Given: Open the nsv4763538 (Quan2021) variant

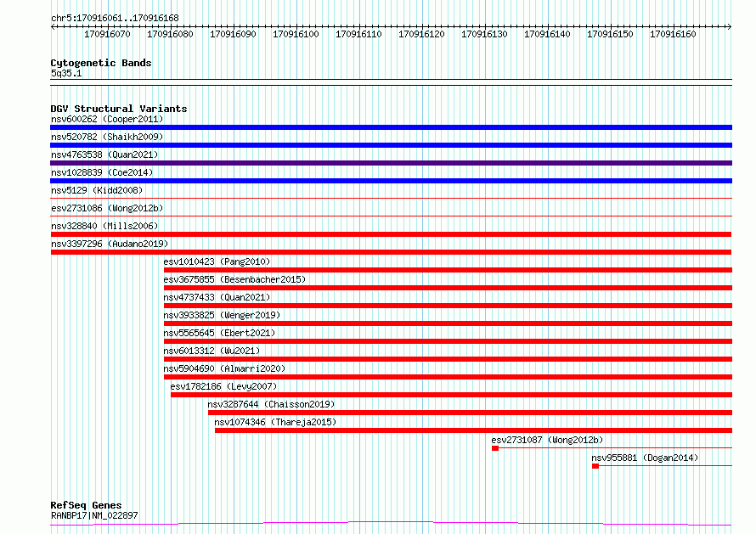Looking at the screenshot, I should pyautogui.click(x=104, y=155).
